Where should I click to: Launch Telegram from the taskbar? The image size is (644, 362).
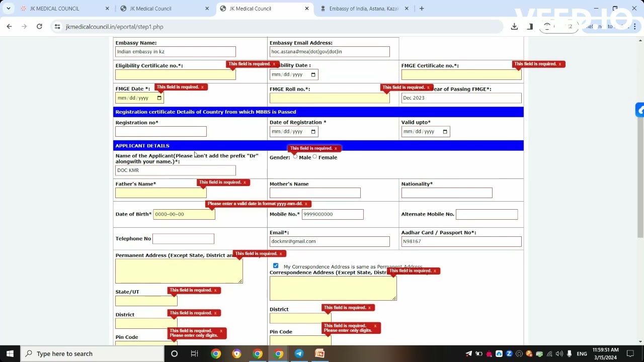click(299, 353)
